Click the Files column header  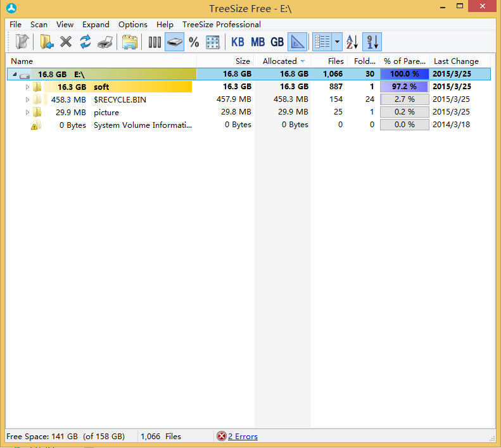tap(329, 61)
